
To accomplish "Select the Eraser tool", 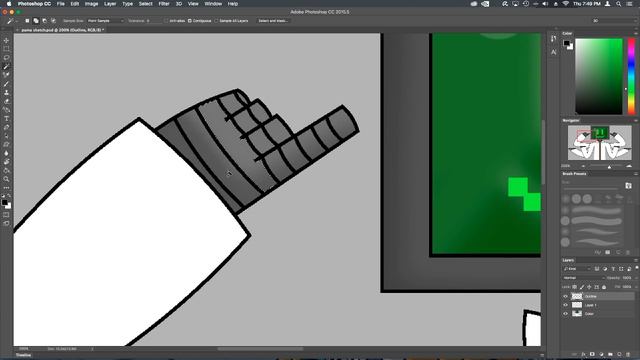I will coord(6,101).
